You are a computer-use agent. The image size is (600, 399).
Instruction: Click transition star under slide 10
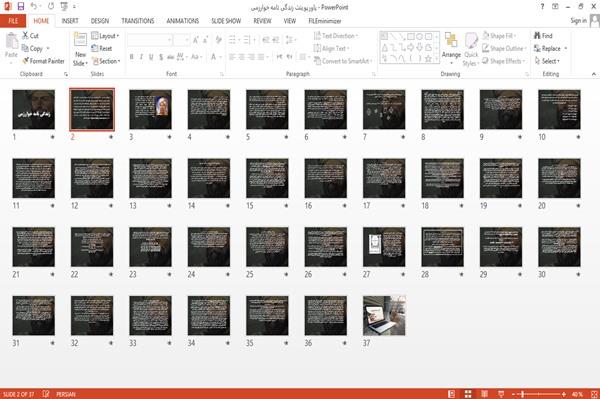(578, 137)
